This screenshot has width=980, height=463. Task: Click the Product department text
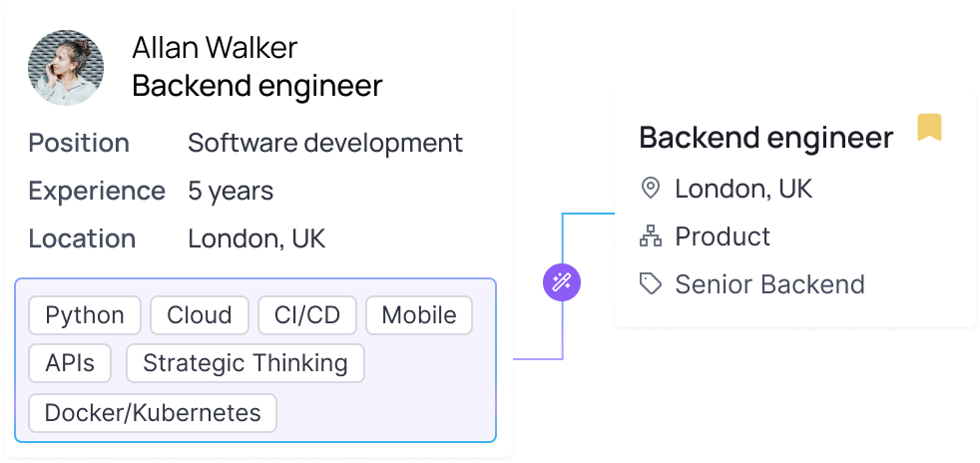(x=723, y=236)
